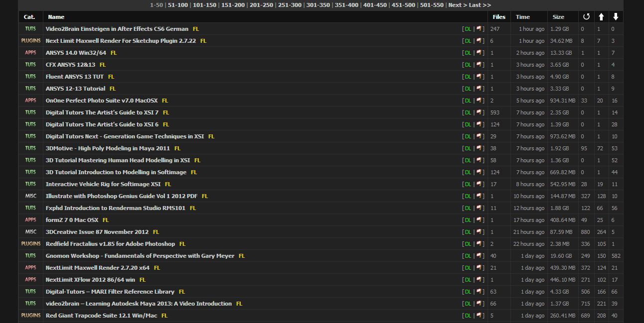The image size is (644, 323).
Task: Jump to the Last >> page
Action: coord(480,5)
